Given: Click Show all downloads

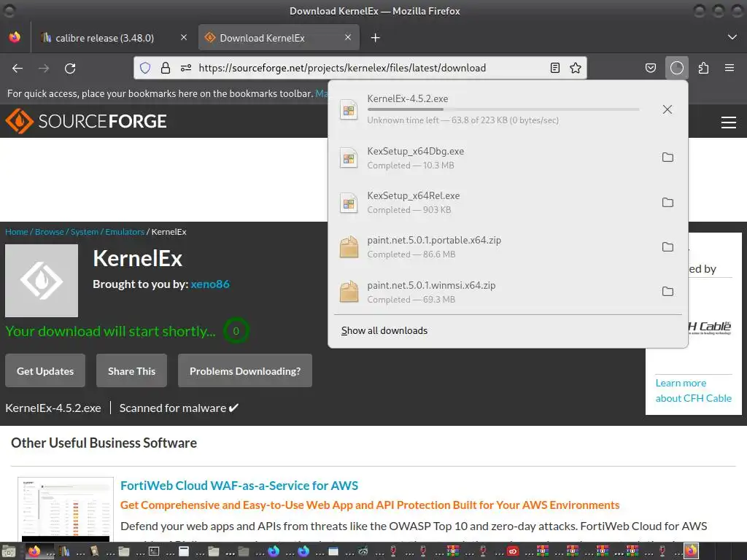Looking at the screenshot, I should [384, 331].
